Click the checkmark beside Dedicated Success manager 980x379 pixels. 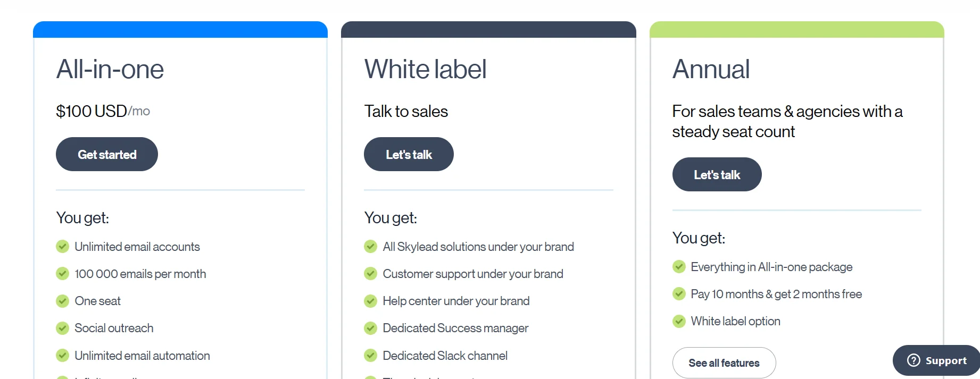(371, 328)
